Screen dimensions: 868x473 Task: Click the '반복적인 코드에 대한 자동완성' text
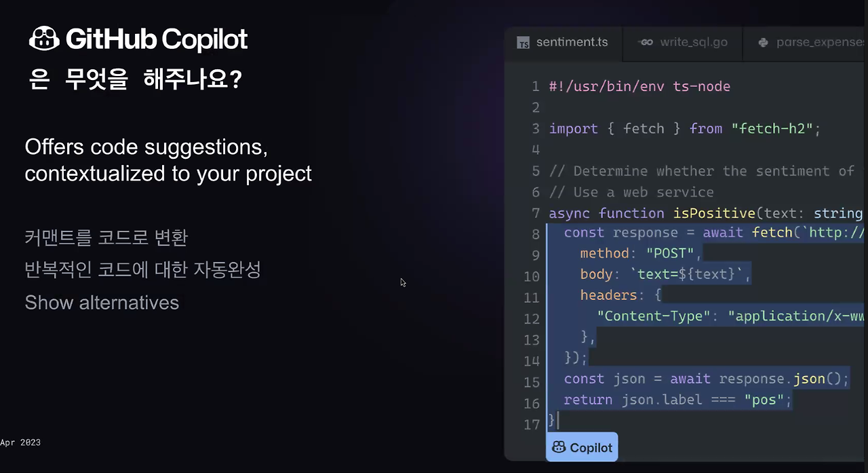click(142, 270)
